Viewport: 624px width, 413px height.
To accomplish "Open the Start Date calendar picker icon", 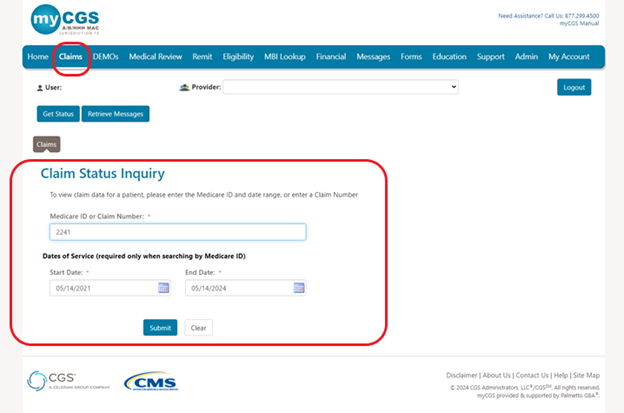I will point(163,288).
